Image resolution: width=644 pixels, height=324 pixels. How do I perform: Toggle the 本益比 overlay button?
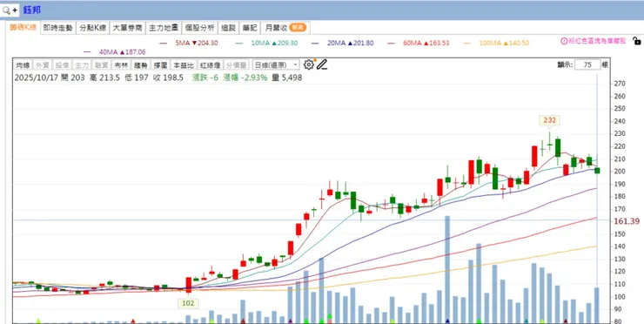click(x=183, y=65)
